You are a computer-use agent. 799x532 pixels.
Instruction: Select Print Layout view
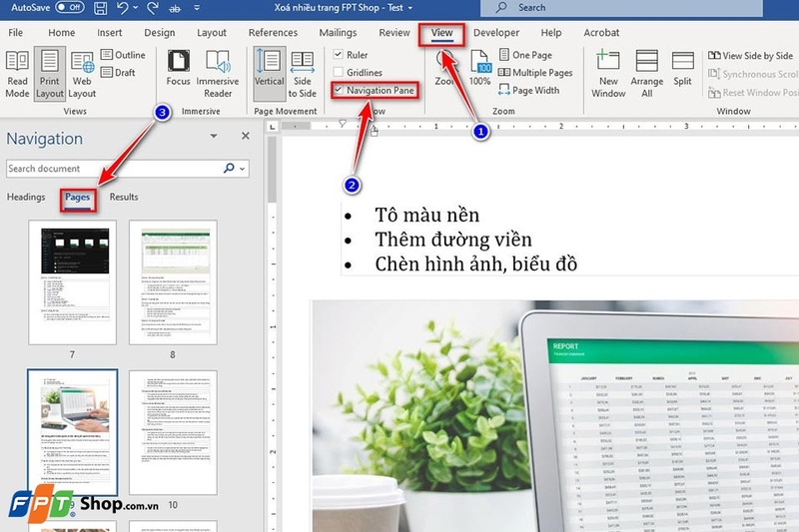point(49,74)
